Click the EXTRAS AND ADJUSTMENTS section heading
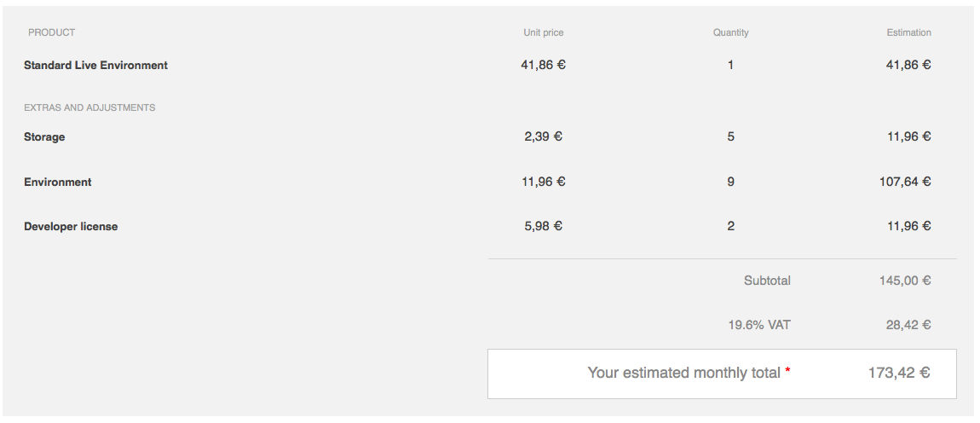This screenshot has width=980, height=423. coord(89,107)
